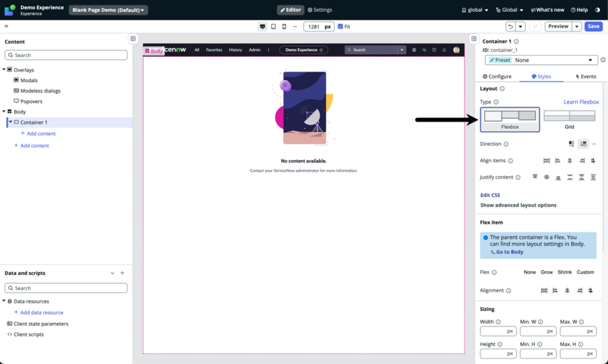Open more Direction options ellipsis
This screenshot has width=608, height=364.
pos(594,144)
